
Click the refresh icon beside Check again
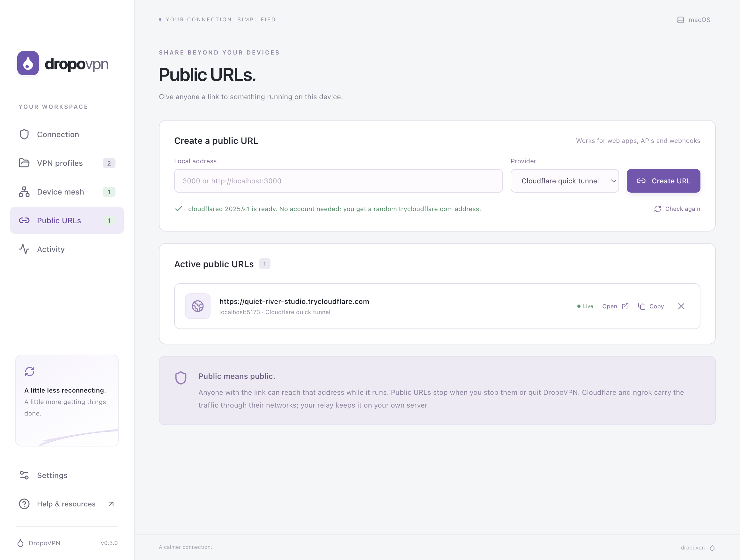(658, 209)
